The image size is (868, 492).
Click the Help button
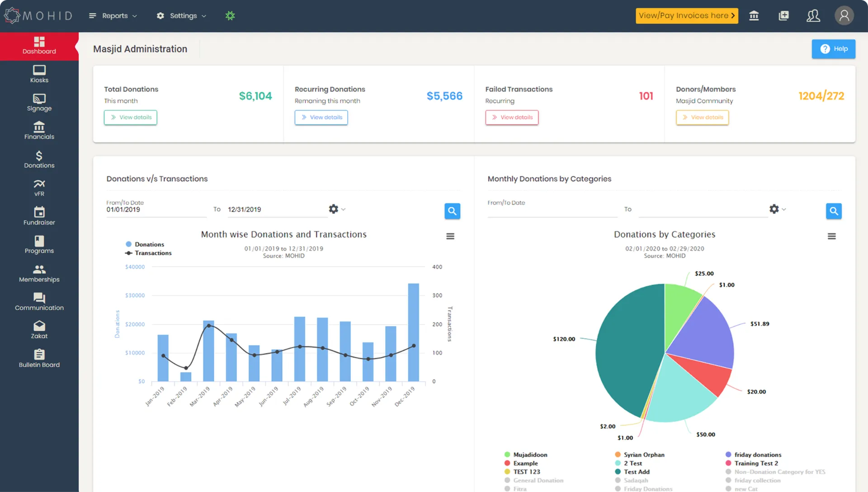point(834,49)
